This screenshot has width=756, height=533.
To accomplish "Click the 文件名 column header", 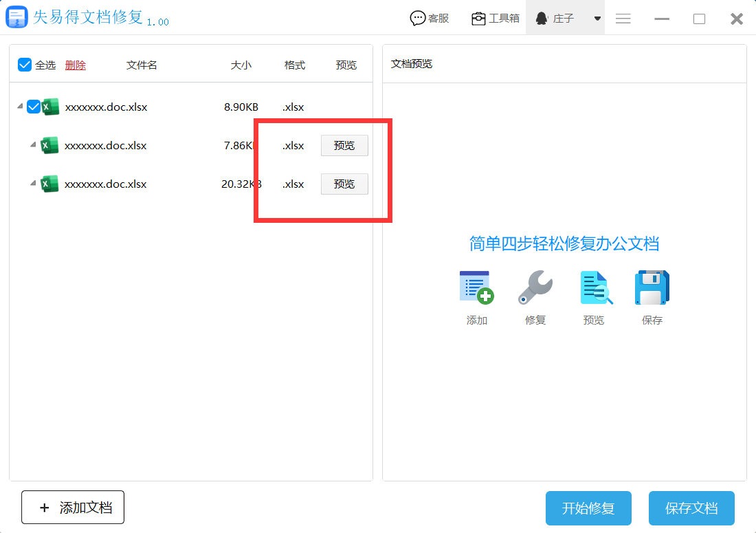I will pyautogui.click(x=142, y=65).
